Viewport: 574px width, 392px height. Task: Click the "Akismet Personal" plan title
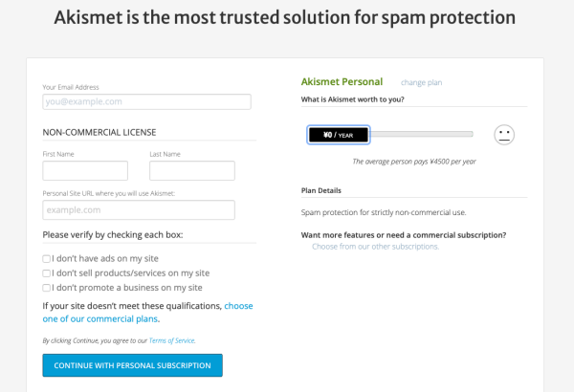coord(342,82)
